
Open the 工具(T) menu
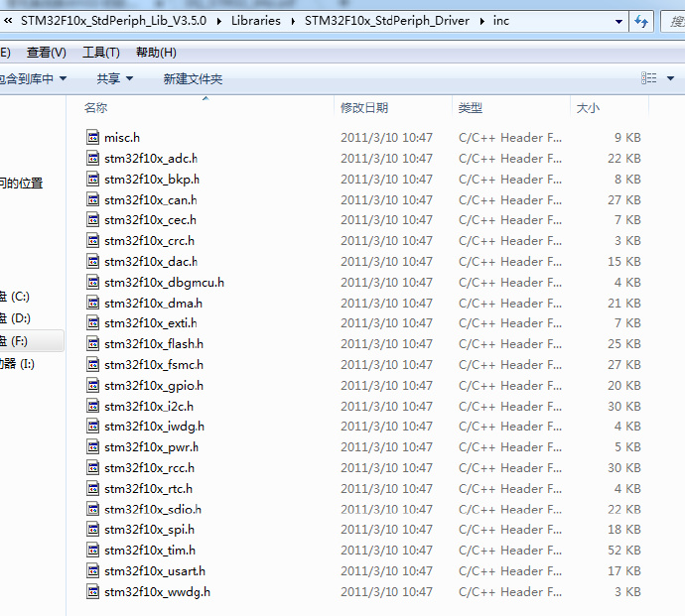tap(101, 53)
